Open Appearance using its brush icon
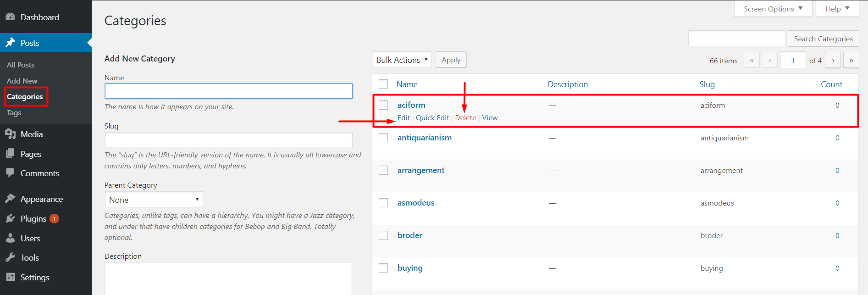The width and height of the screenshot is (868, 295). pos(11,198)
